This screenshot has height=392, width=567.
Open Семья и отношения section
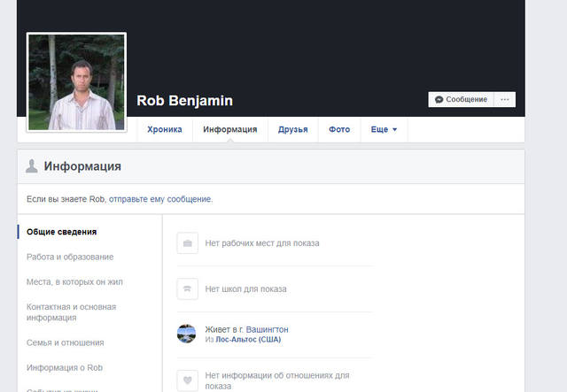[x=65, y=342]
